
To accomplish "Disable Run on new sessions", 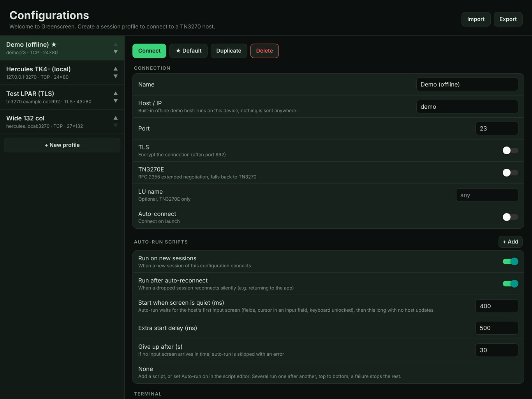I will pyautogui.click(x=510, y=261).
